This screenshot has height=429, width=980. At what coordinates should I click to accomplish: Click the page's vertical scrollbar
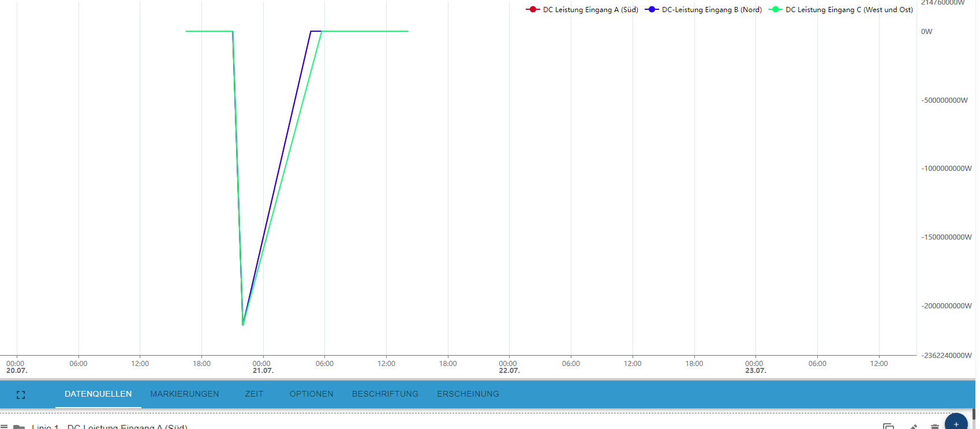click(x=973, y=414)
